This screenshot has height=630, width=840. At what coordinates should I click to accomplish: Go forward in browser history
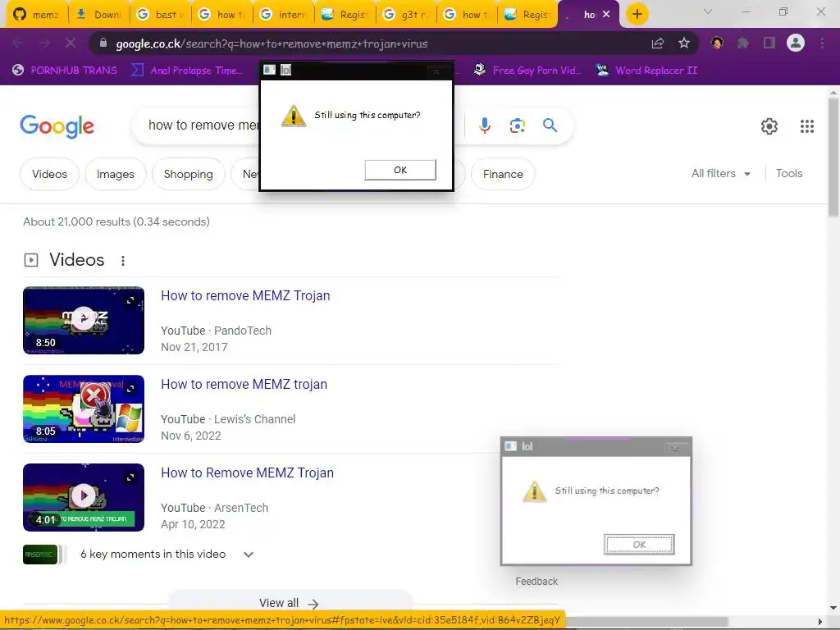(x=44, y=43)
